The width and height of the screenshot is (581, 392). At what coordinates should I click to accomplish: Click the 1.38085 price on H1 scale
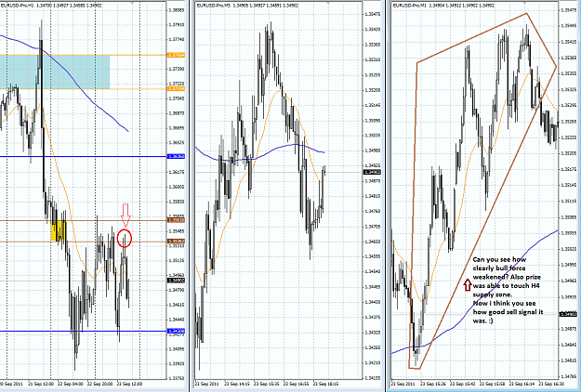coord(177,10)
